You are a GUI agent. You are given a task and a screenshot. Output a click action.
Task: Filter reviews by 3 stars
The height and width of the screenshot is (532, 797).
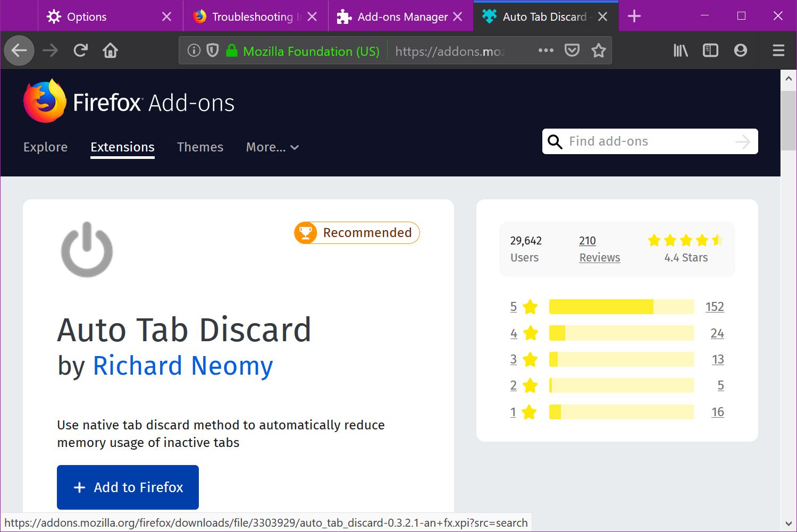[524, 359]
